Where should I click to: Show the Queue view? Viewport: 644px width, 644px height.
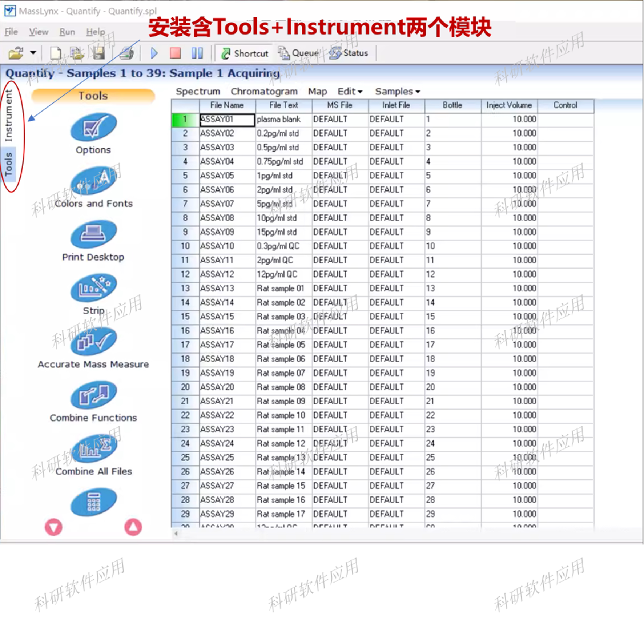[x=298, y=53]
